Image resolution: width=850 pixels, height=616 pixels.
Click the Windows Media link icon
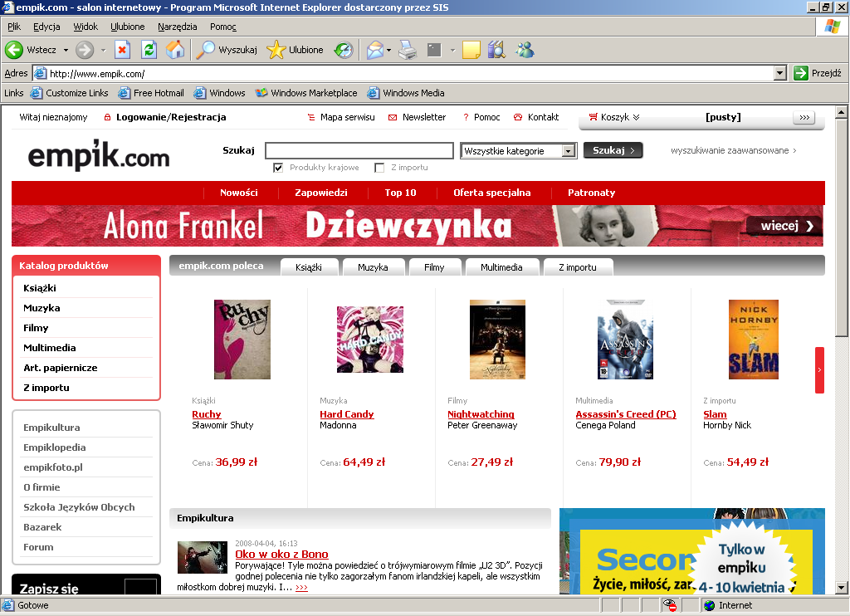click(x=373, y=93)
